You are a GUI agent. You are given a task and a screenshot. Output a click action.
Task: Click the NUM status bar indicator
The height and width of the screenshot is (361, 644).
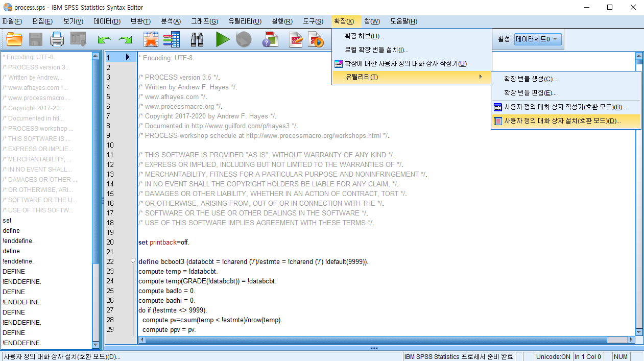pyautogui.click(x=621, y=356)
